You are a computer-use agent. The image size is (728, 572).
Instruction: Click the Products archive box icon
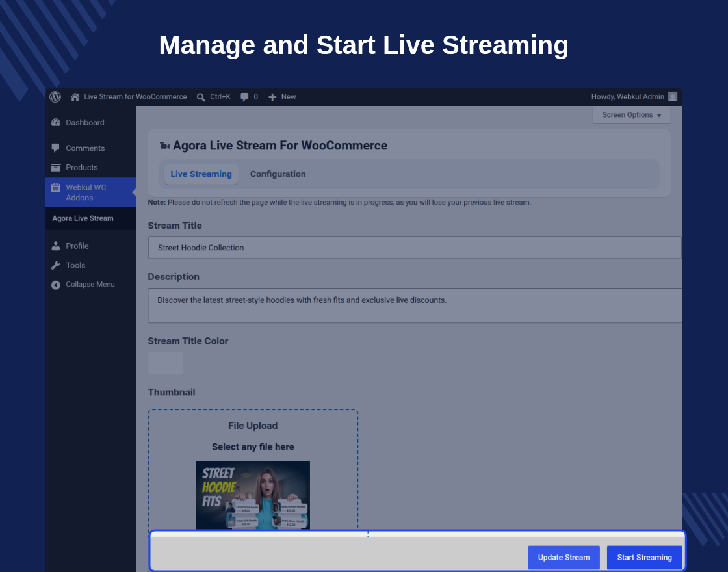tap(56, 168)
